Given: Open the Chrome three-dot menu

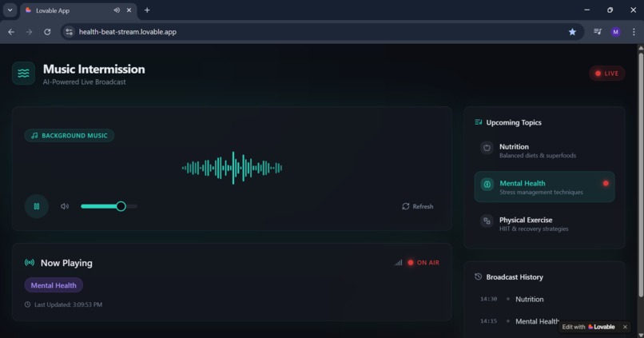Looking at the screenshot, I should [x=634, y=32].
